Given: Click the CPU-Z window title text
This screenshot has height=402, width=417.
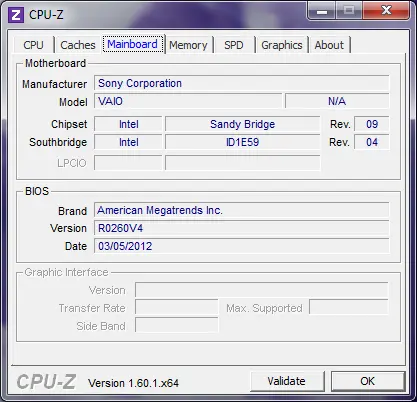Looking at the screenshot, I should coord(46,15).
